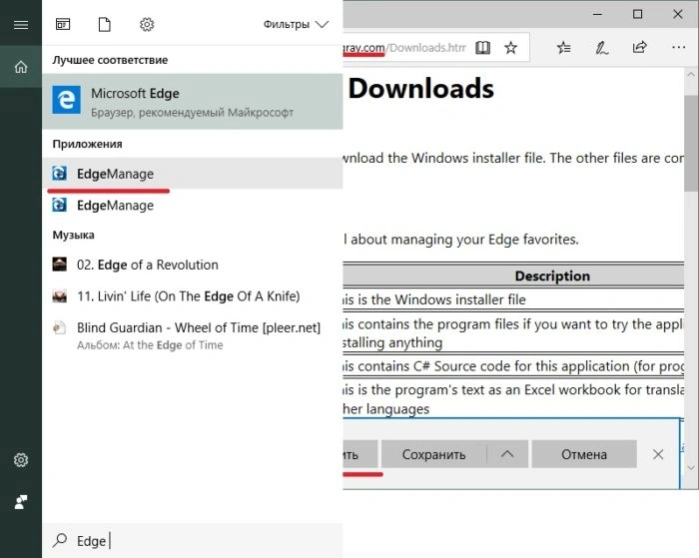Minimize the Edge window

click(597, 14)
